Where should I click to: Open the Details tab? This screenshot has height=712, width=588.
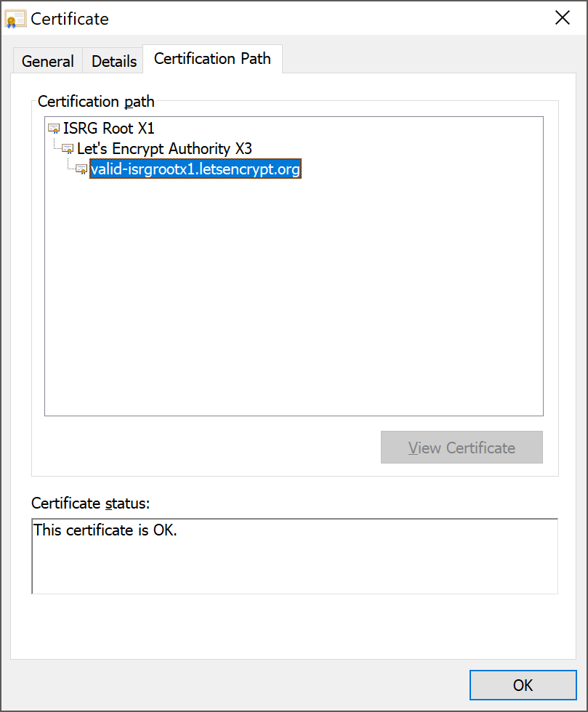pyautogui.click(x=114, y=61)
